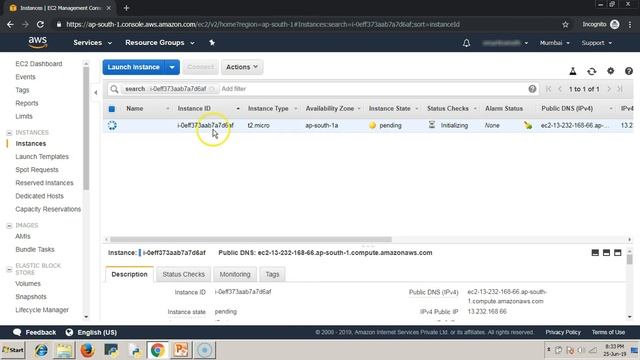The image size is (640, 360).
Task: Open Volumes in sidebar
Action: pos(28,284)
